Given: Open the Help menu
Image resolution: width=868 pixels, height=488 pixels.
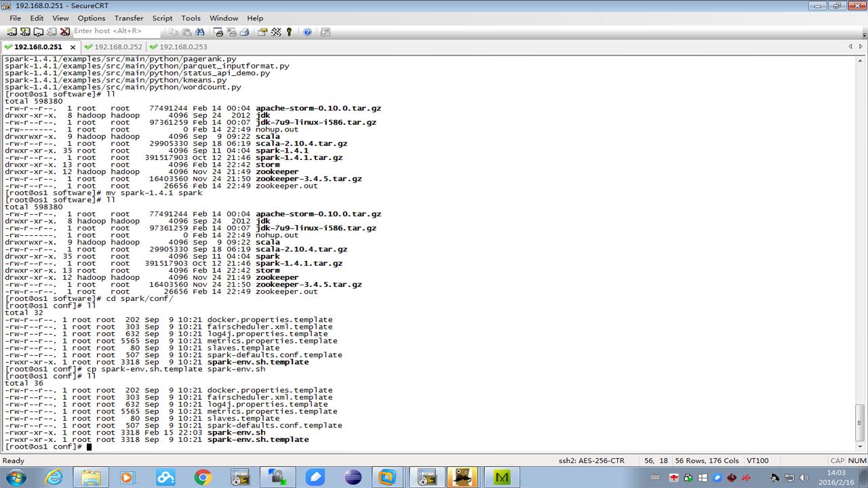Looking at the screenshot, I should pos(255,18).
